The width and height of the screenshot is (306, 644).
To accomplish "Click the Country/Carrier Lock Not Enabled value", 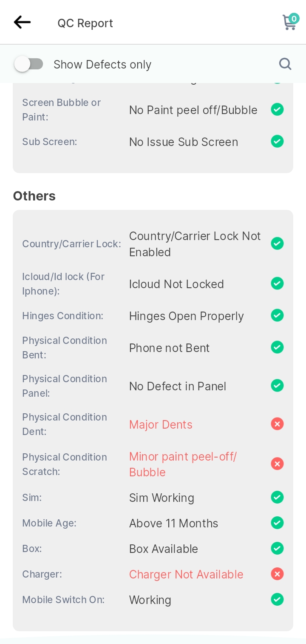I will (x=195, y=244).
